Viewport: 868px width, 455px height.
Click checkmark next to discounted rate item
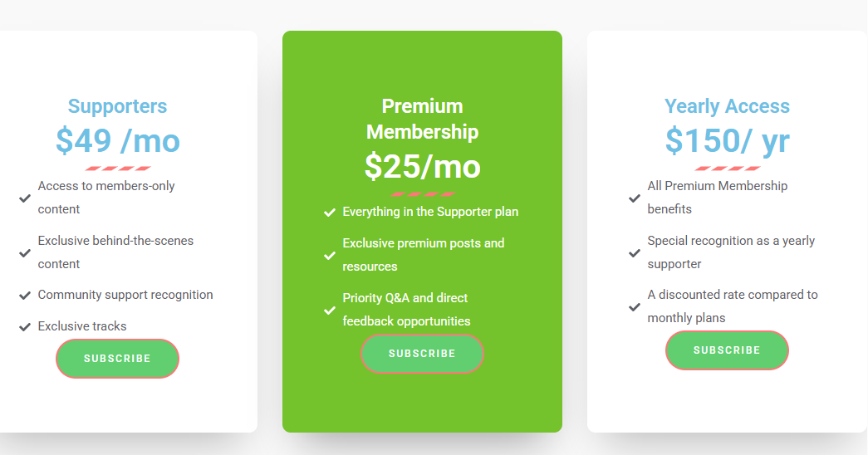click(635, 306)
